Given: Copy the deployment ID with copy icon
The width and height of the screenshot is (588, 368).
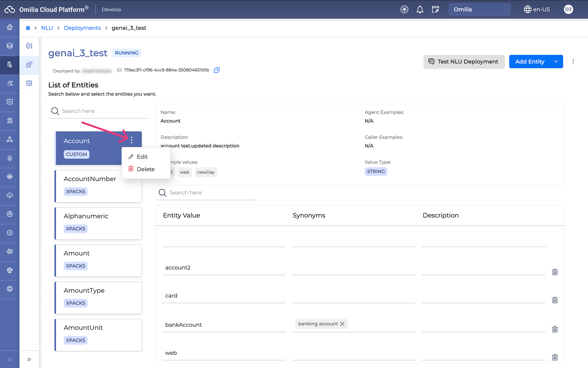Looking at the screenshot, I should [x=217, y=70].
